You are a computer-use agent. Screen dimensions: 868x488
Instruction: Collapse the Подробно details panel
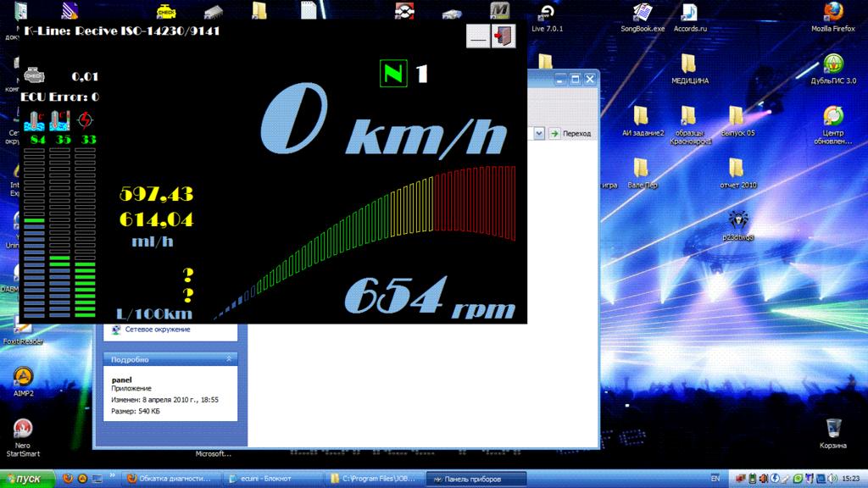[x=229, y=359]
